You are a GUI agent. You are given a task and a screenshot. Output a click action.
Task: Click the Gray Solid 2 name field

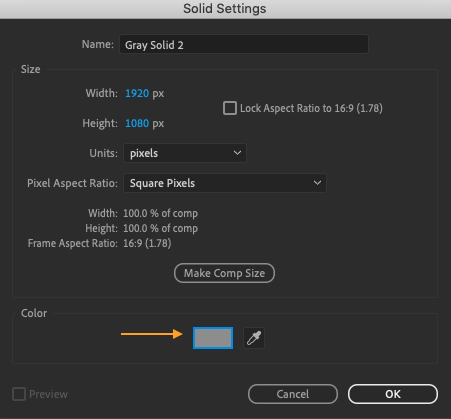coord(244,44)
